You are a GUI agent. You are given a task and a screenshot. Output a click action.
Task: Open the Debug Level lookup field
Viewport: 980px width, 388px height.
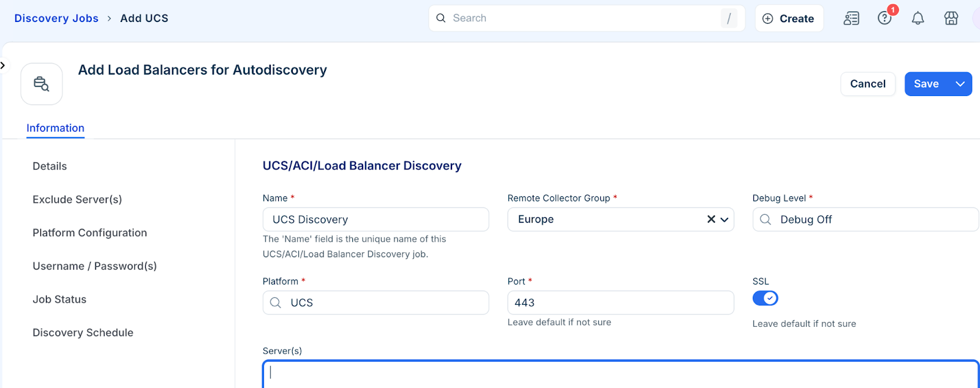[865, 219]
